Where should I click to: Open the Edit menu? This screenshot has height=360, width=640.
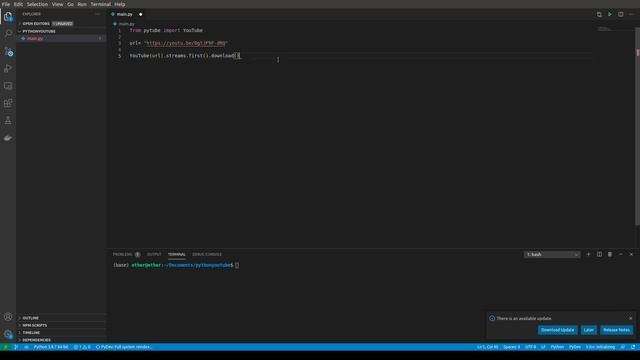pyautogui.click(x=18, y=4)
